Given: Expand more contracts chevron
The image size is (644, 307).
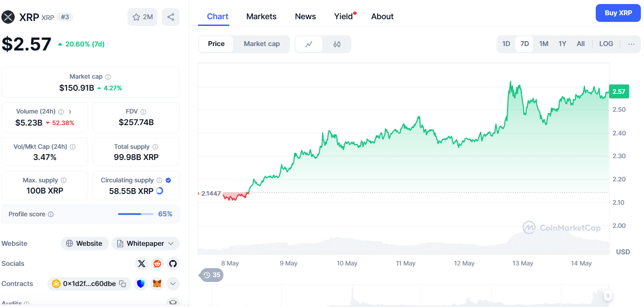Looking at the screenshot, I should tap(173, 284).
